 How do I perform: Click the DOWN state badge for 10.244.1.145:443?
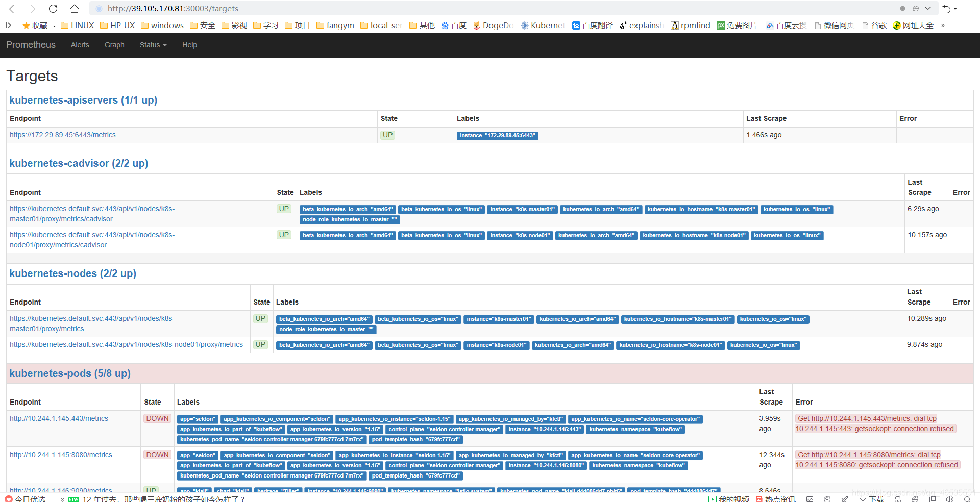tap(157, 418)
